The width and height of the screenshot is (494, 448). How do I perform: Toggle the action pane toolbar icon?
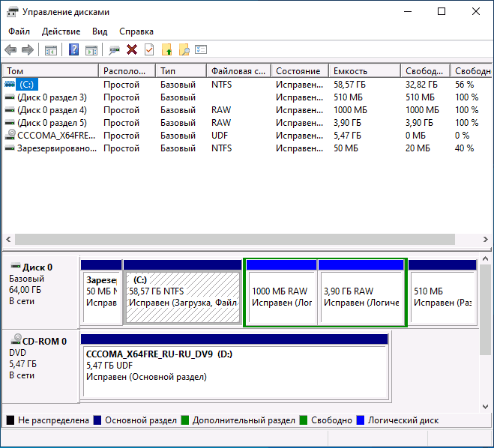click(x=91, y=50)
